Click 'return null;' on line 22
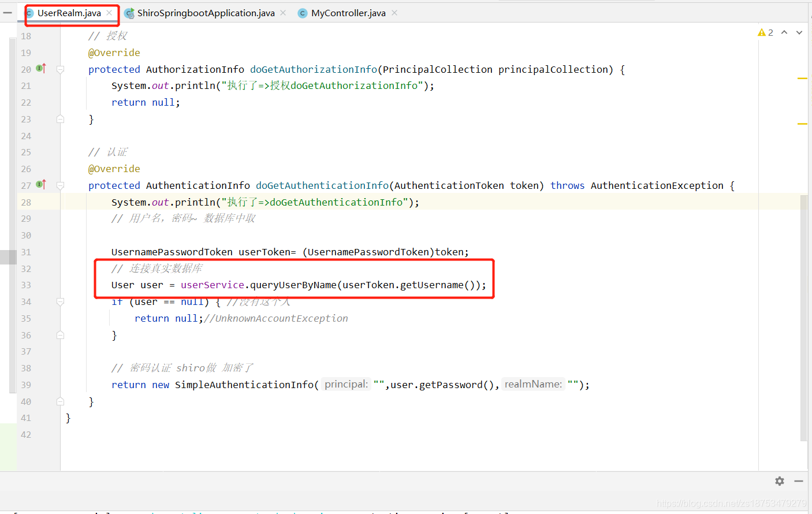 click(146, 102)
